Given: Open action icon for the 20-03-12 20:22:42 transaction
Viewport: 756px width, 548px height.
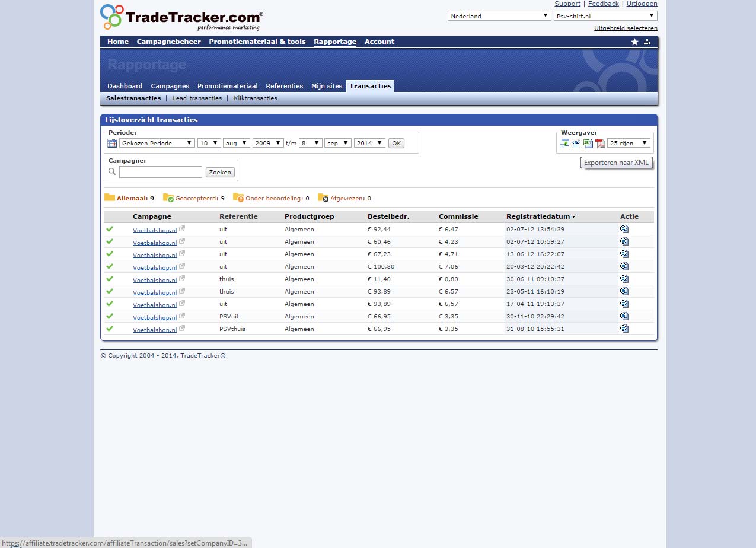Looking at the screenshot, I should pos(624,266).
